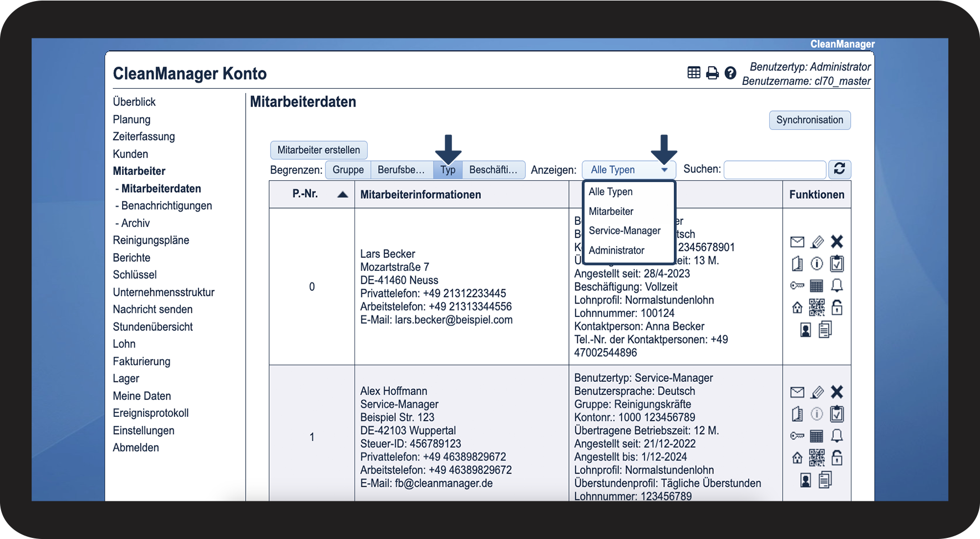Open Reinigungspläne in the sidebar
The height and width of the screenshot is (539, 980).
151,240
